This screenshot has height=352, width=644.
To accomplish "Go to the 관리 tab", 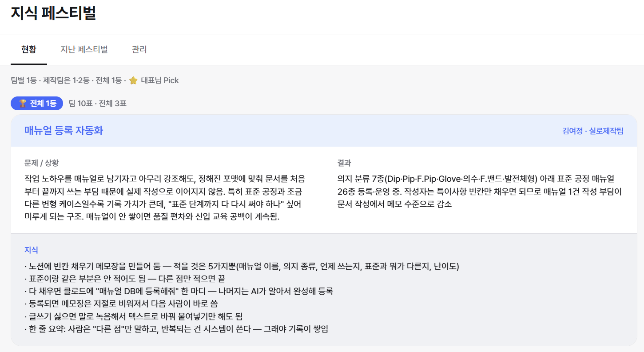I will pyautogui.click(x=139, y=49).
